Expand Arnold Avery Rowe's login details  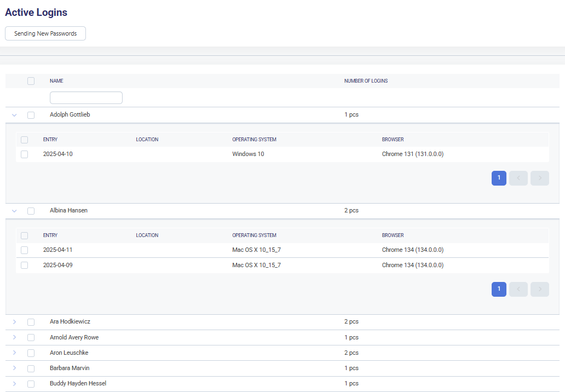[x=14, y=337]
